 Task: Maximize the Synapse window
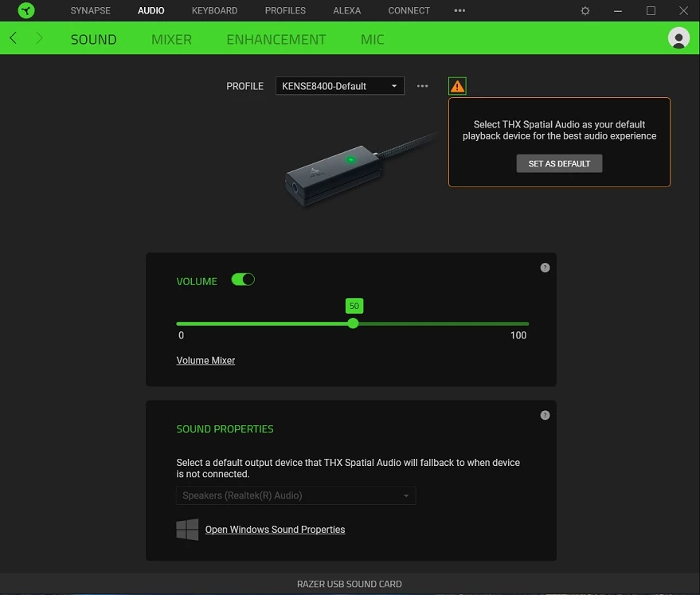click(x=651, y=10)
